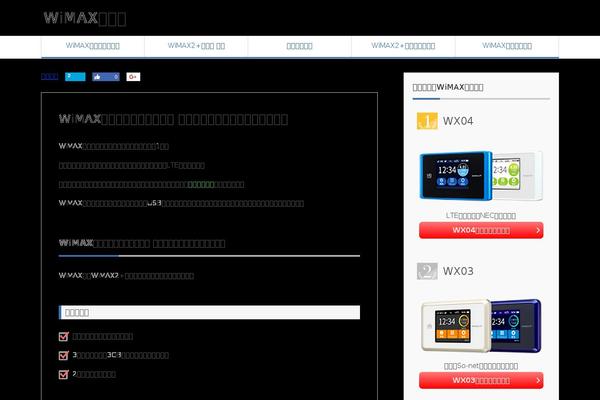Share on Google Plus with G+ icon
600x400 pixels.
(x=133, y=77)
